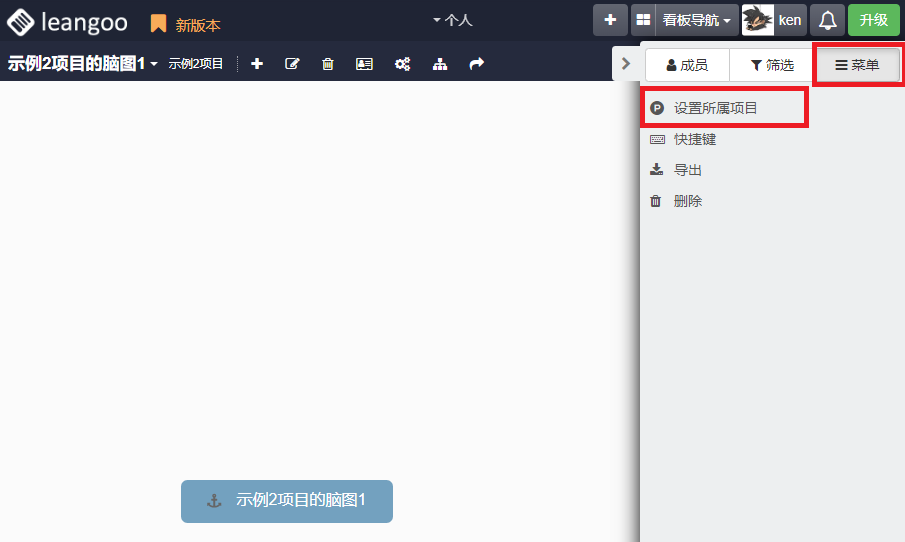The image size is (905, 542).
Task: Click the orange bookmark 新版本 icon
Action: pyautogui.click(x=158, y=24)
